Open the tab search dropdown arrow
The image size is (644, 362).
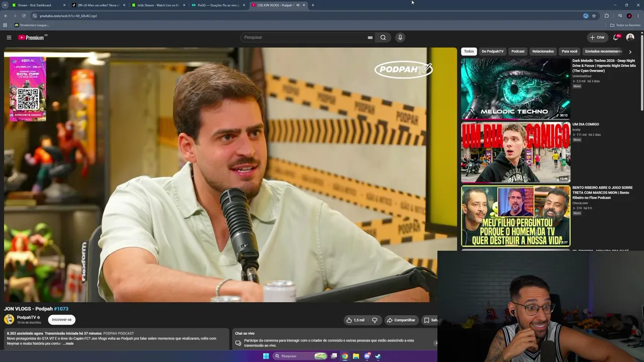(5, 5)
